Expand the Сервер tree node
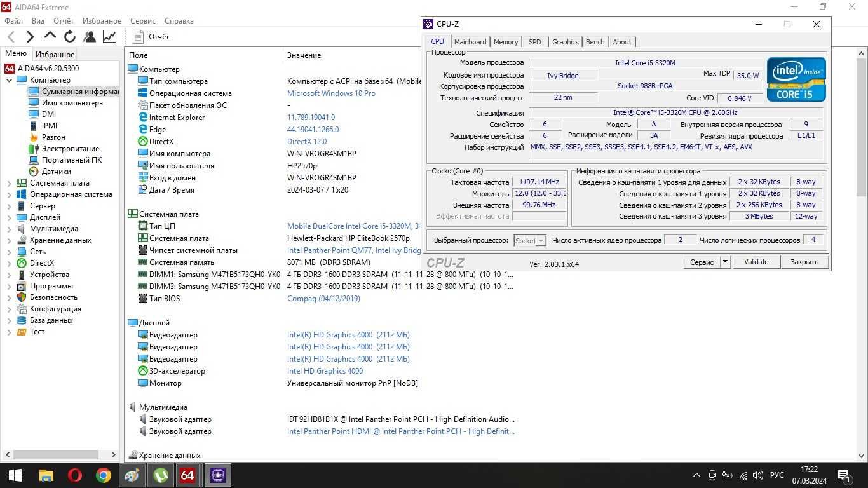Image resolution: width=868 pixels, height=488 pixels. pos(10,206)
